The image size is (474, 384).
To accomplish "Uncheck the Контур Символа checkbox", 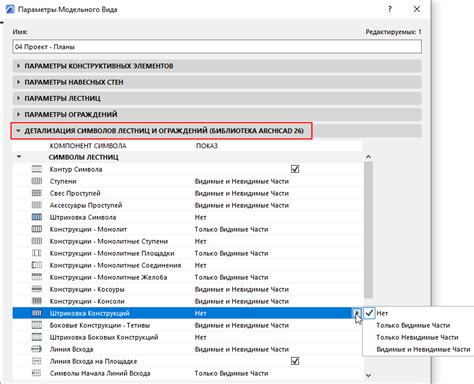I will [295, 169].
